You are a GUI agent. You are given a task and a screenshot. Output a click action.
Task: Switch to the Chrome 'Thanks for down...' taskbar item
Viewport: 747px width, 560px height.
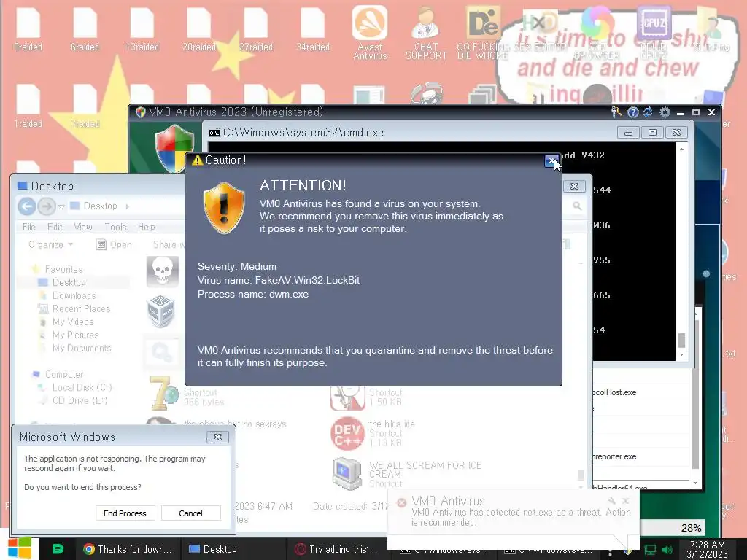tap(127, 549)
